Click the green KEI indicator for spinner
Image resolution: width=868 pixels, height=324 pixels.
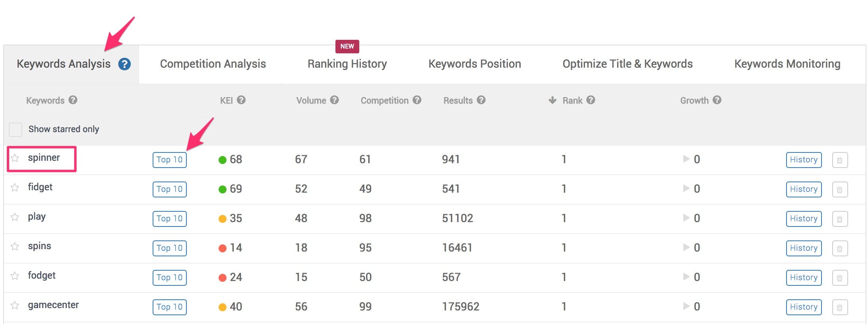[223, 160]
